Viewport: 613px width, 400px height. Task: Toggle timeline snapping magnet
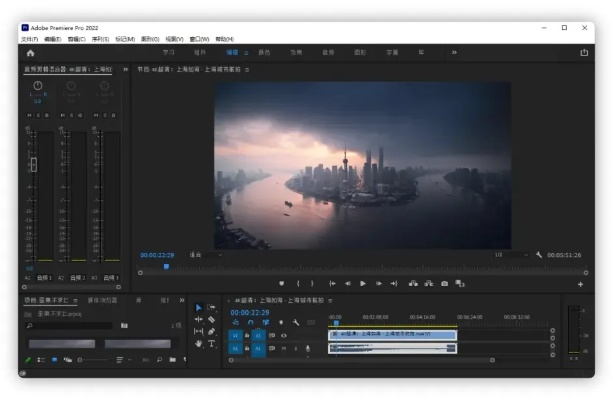(250, 322)
